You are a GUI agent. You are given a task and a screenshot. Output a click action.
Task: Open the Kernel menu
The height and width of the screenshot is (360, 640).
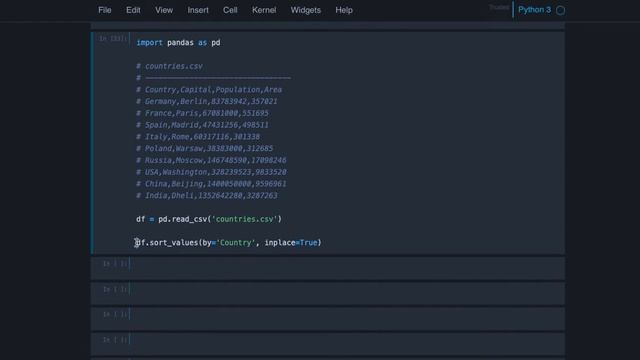[264, 10]
